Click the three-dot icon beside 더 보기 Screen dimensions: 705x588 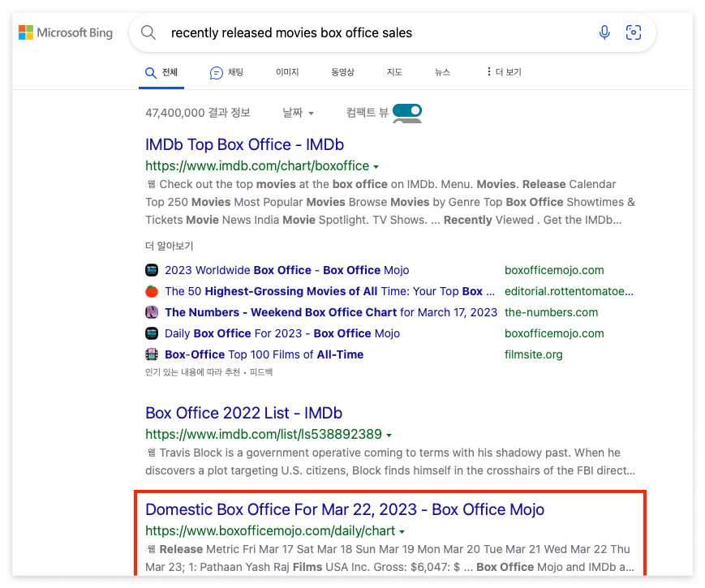(x=488, y=71)
